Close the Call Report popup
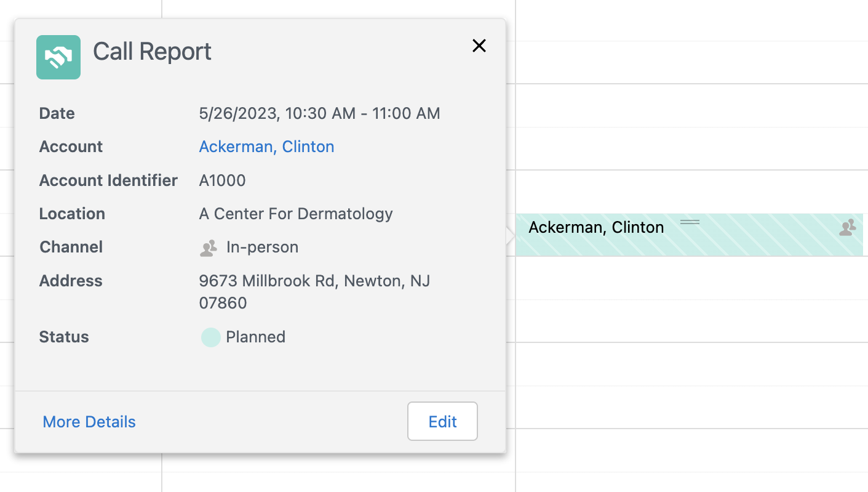Image resolution: width=868 pixels, height=492 pixels. pyautogui.click(x=479, y=46)
